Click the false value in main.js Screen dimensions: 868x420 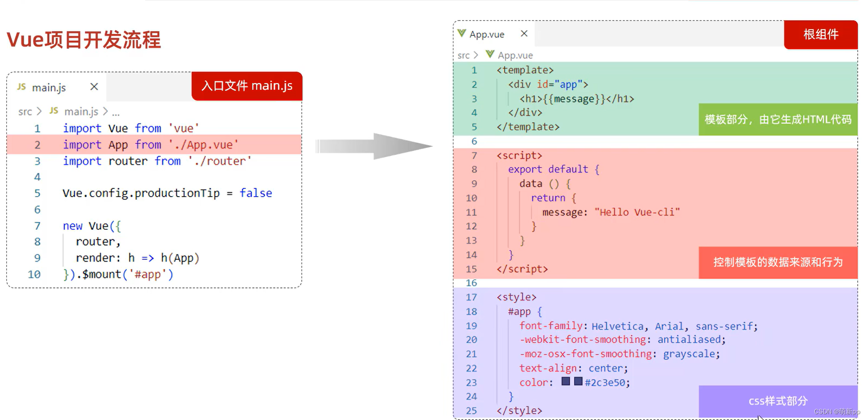[x=256, y=193]
